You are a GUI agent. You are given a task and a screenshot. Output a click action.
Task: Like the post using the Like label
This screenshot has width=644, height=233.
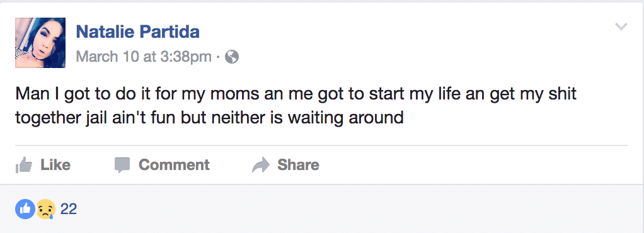(55, 165)
